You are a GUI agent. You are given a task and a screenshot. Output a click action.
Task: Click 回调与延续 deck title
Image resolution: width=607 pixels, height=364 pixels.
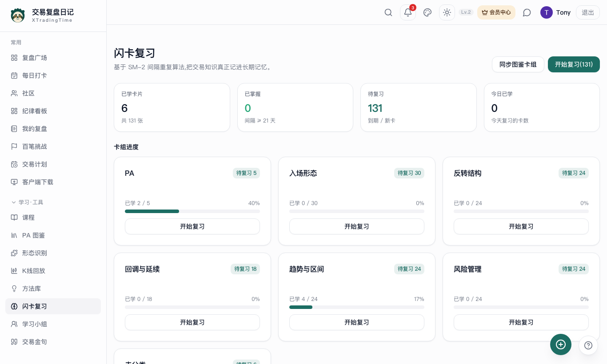(142, 269)
